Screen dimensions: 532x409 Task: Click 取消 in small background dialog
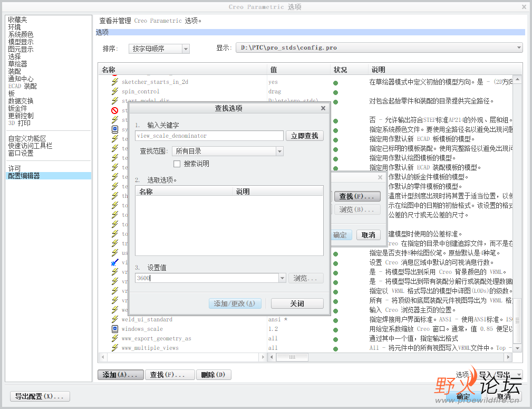coord(368,235)
